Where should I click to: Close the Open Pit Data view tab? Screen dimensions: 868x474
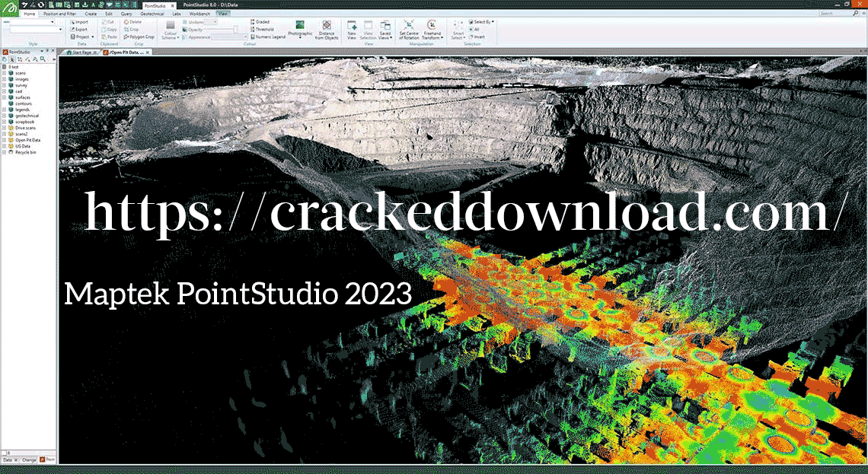coord(147,52)
